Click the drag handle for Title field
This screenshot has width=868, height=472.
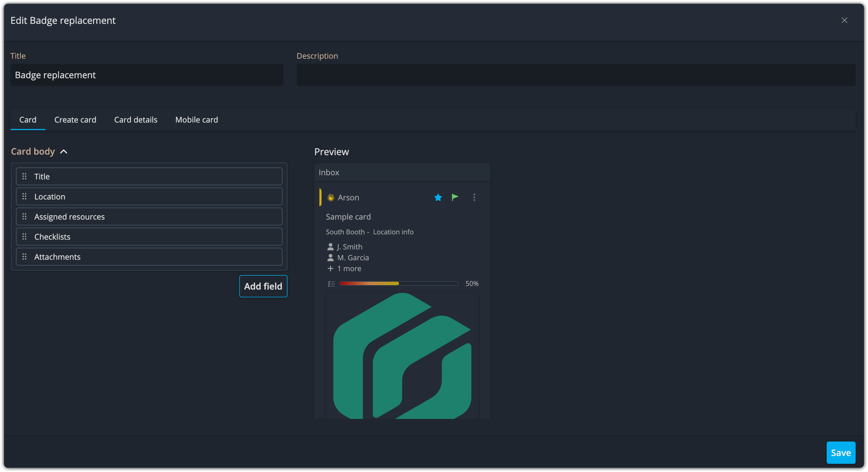coord(24,176)
